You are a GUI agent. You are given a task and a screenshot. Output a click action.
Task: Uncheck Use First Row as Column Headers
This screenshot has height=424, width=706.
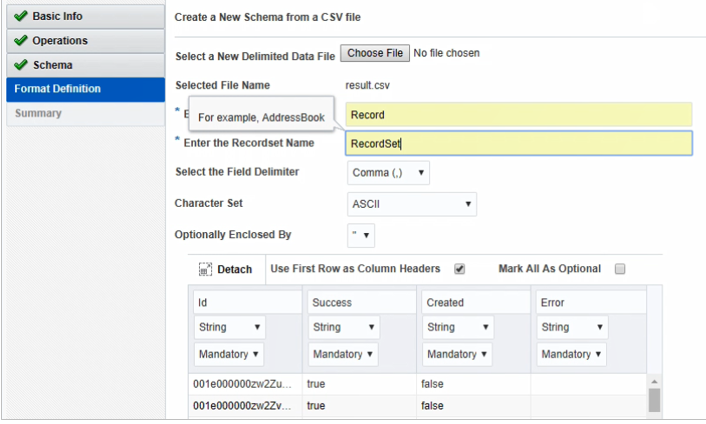click(460, 269)
